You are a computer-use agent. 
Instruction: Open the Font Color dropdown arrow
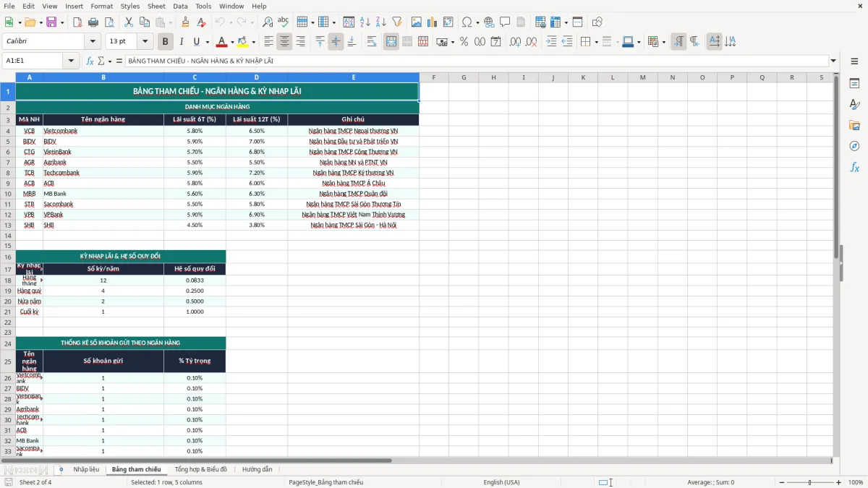tap(232, 42)
